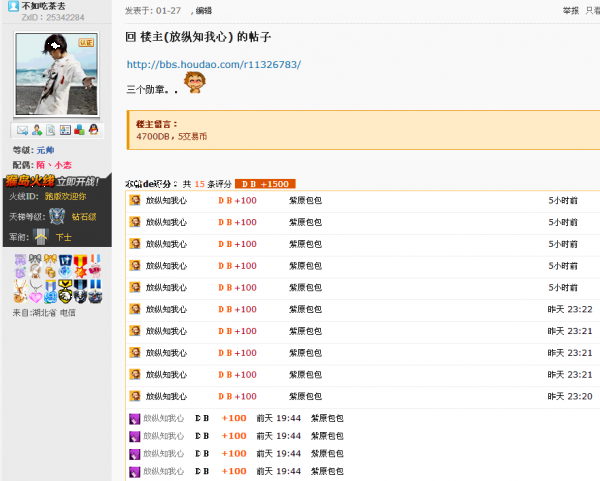Open the poster's avatar photo

pyautogui.click(x=57, y=74)
